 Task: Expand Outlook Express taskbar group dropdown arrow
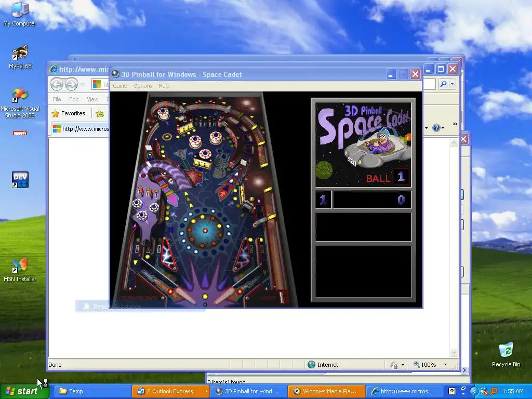pyautogui.click(x=206, y=392)
